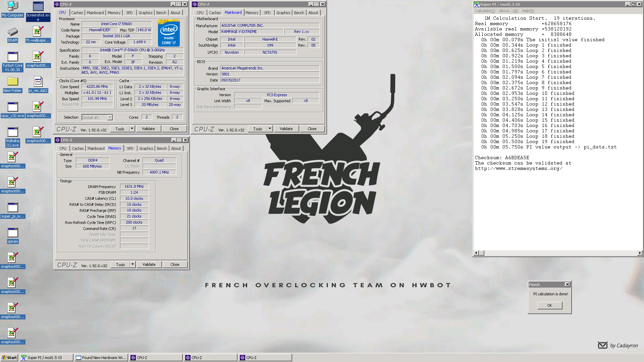Viewport: 644px width, 362px height.
Task: Open SPD tab in CPU-Z CPU window
Action: [129, 13]
